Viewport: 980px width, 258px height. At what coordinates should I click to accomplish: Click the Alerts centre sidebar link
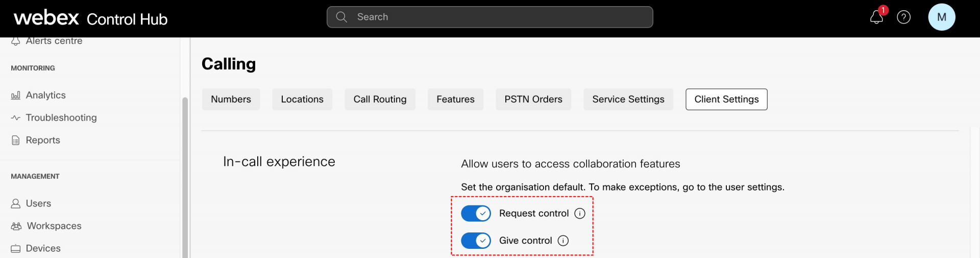tap(54, 41)
